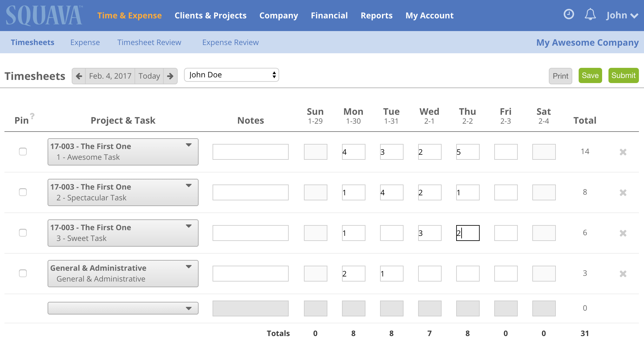The image size is (644, 350).
Task: Open the John Doe employee selector
Action: coord(231,75)
